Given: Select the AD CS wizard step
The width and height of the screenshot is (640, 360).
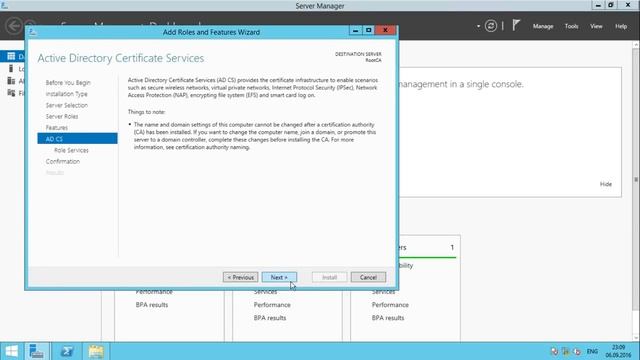Looking at the screenshot, I should pyautogui.click(x=77, y=139).
